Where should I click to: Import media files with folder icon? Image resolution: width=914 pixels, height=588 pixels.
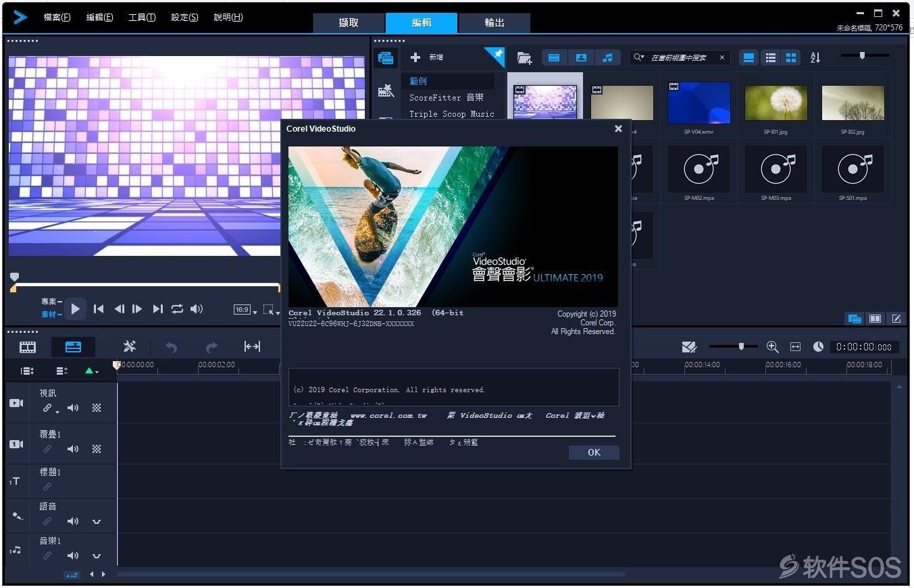click(524, 58)
